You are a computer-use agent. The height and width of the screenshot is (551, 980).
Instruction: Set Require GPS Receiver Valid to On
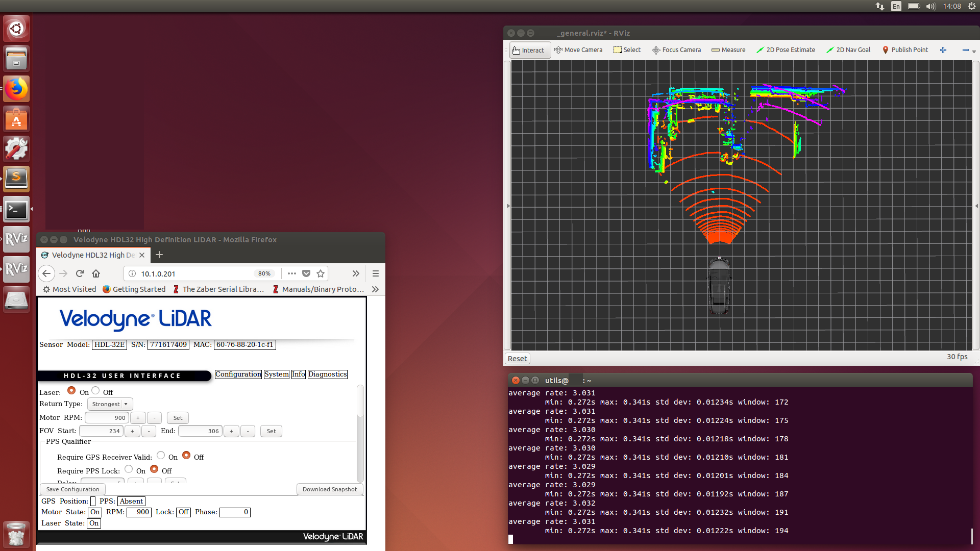tap(161, 456)
